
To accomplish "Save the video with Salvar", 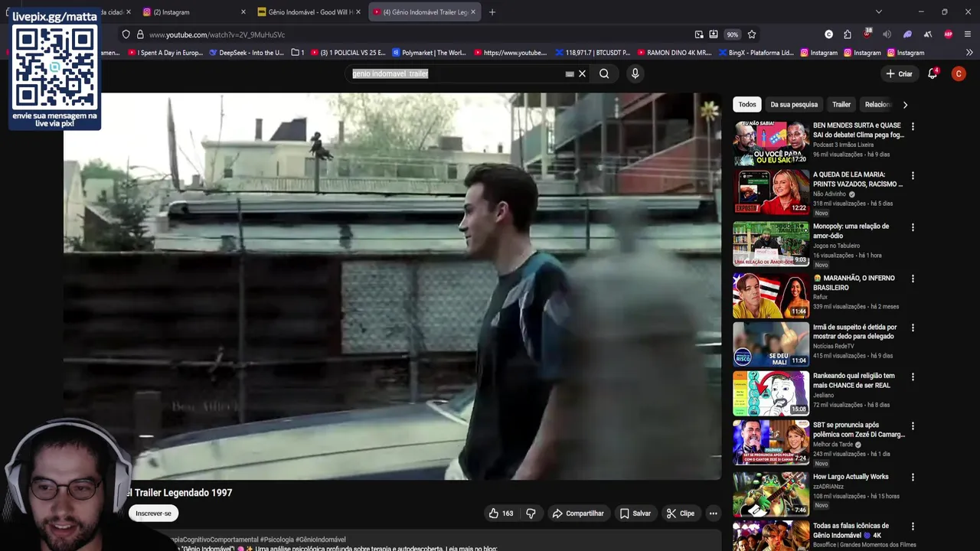I will tap(635, 514).
